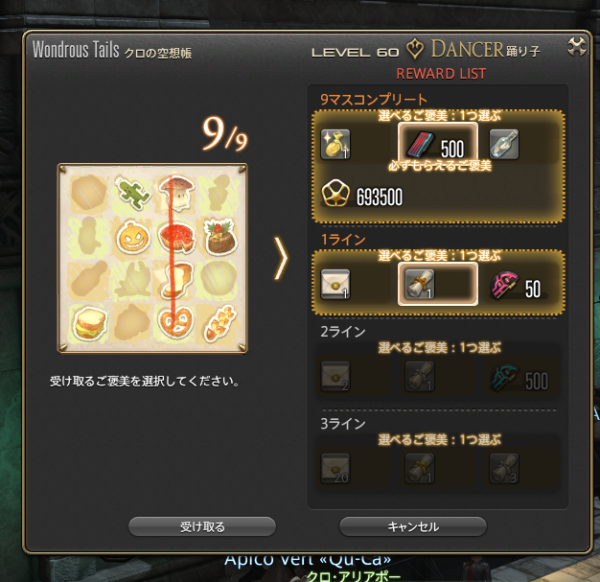Viewport: 600px width, 582px height.
Task: Select the gold sack reward icon
Action: tap(335, 144)
